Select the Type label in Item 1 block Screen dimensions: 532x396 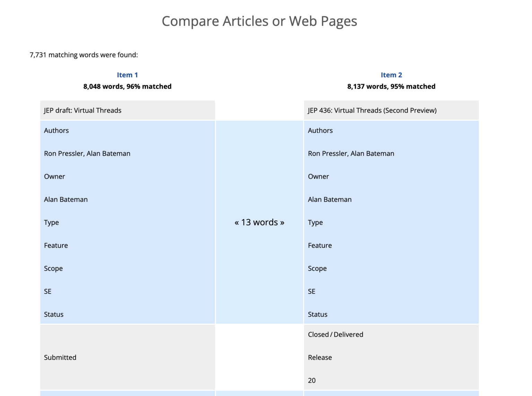[x=51, y=222]
